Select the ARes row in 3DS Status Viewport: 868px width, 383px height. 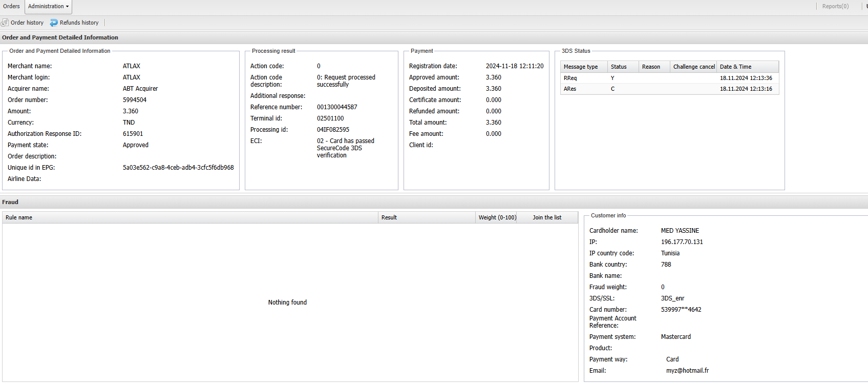tap(570, 89)
